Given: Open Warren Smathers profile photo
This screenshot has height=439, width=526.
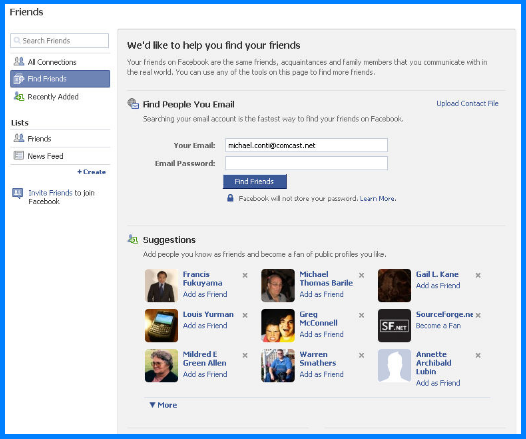Looking at the screenshot, I should pos(278,366).
